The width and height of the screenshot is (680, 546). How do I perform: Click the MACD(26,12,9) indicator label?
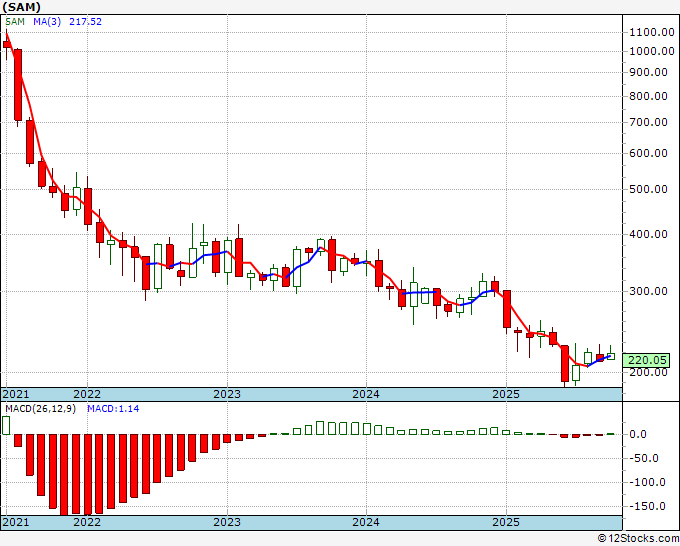pos(40,409)
